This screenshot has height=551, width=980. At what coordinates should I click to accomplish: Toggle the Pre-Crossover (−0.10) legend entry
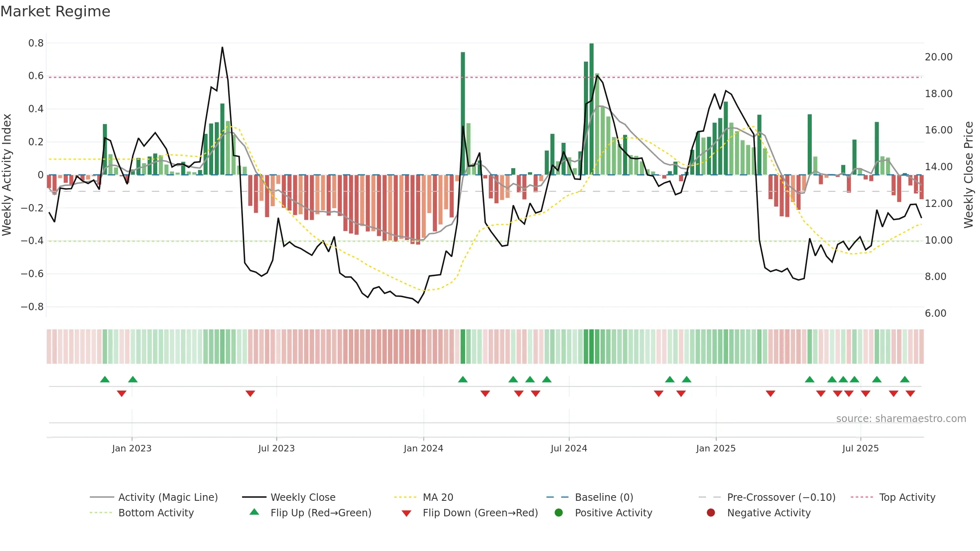point(767,497)
